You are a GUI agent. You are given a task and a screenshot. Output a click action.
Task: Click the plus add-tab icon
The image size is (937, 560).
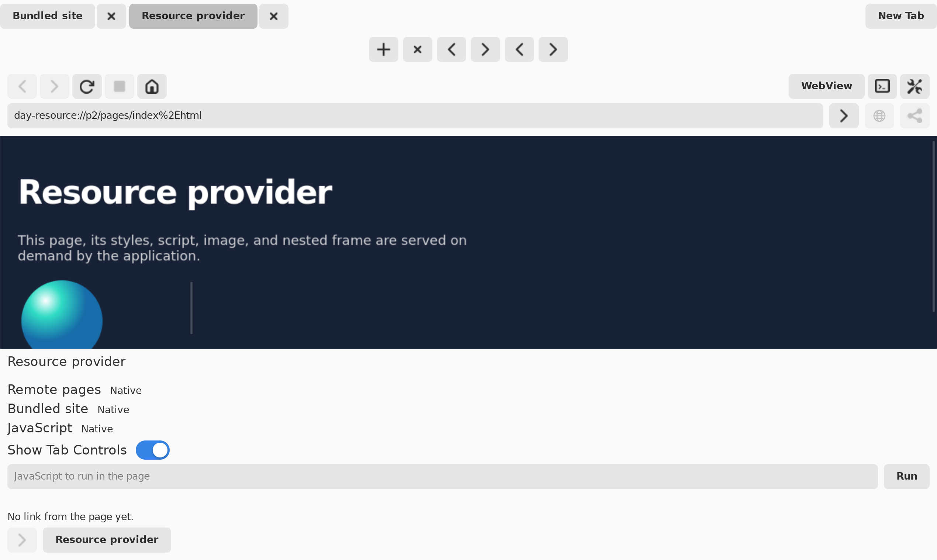[x=383, y=49]
